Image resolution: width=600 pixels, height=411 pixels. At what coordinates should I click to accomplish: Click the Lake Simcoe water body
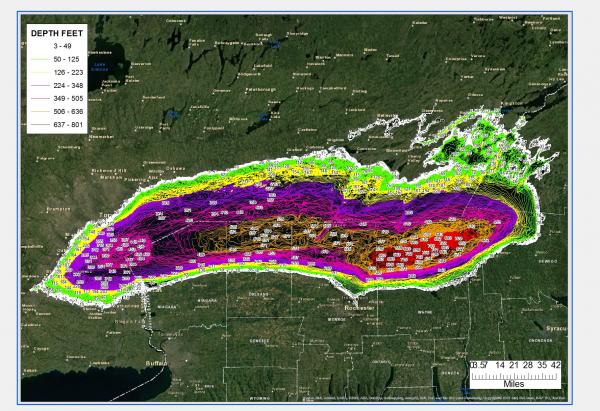[x=100, y=67]
